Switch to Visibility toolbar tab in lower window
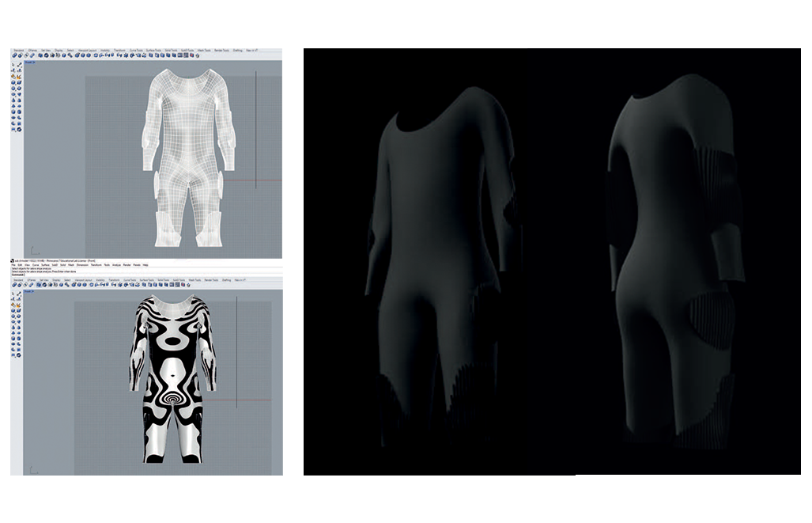 100,280
